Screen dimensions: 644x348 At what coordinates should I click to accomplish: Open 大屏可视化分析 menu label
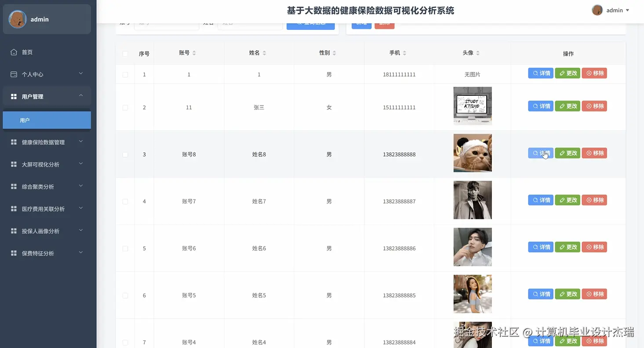coord(40,165)
